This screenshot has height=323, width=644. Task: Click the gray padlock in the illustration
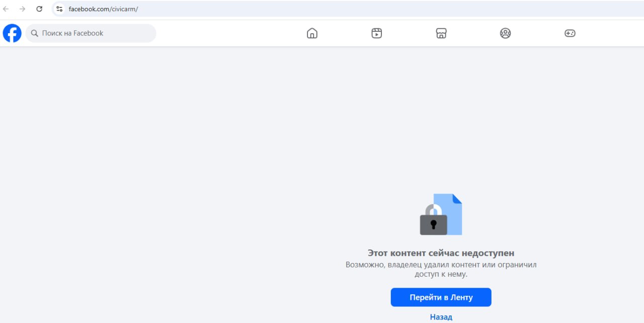(x=433, y=224)
